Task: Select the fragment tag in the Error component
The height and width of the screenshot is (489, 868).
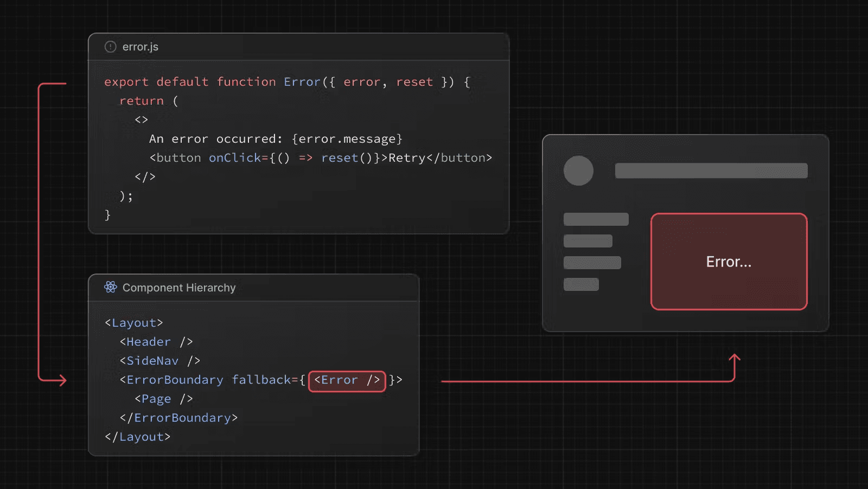Action: (142, 119)
